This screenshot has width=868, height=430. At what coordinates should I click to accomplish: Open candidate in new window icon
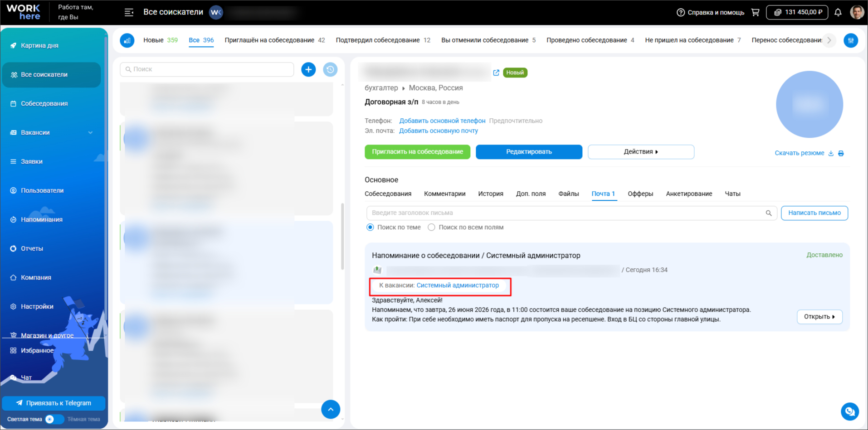[496, 72]
